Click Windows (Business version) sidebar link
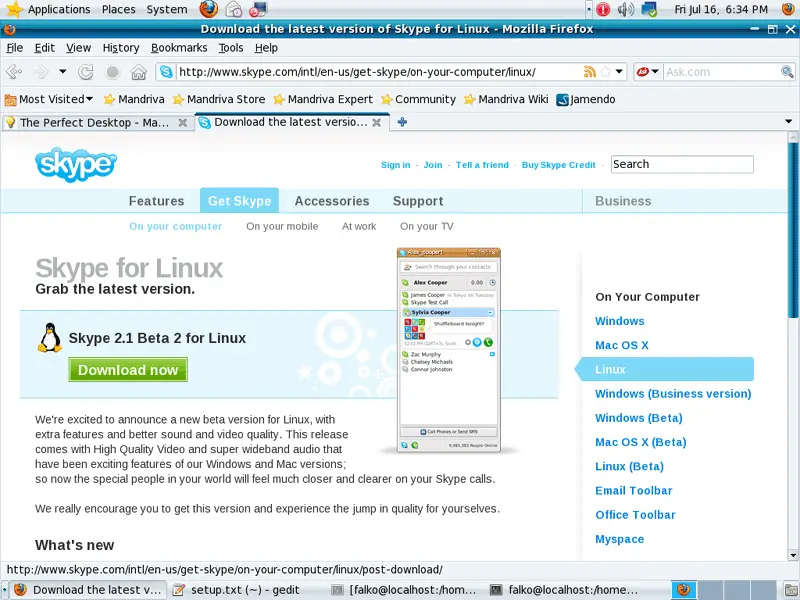Image resolution: width=800 pixels, height=600 pixels. (673, 393)
